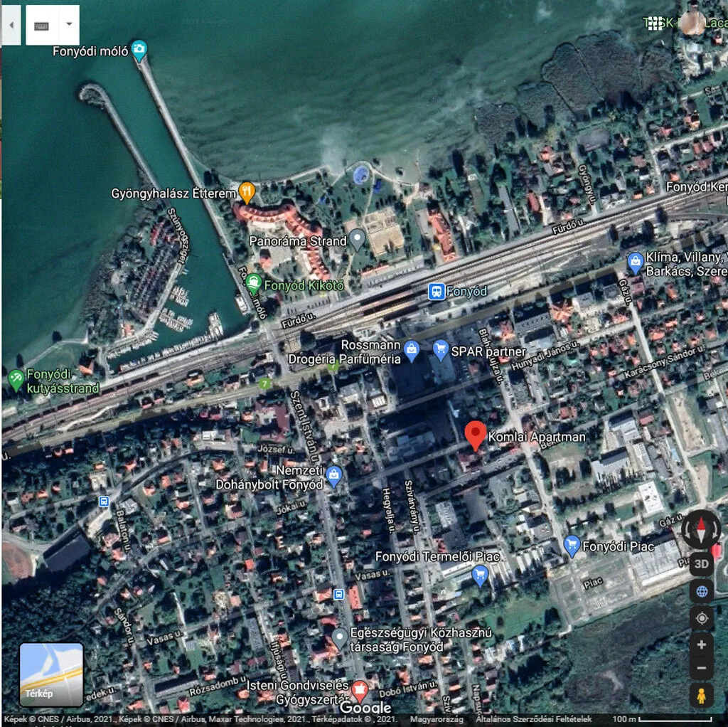Select the Fonyódi Termelői Piac cart marker
Viewport: 728px width, 727px height.
tap(480, 576)
